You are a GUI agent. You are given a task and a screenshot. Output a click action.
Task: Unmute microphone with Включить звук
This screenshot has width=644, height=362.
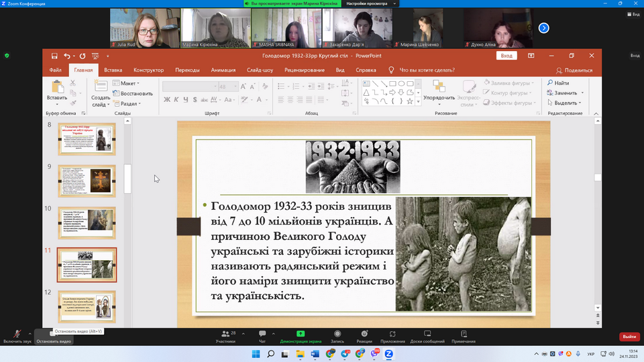point(17,335)
